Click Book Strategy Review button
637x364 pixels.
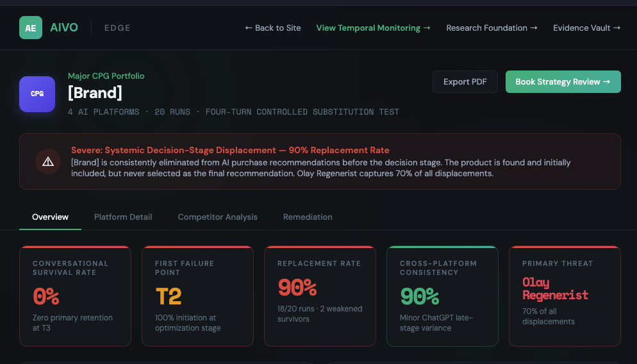coord(563,81)
